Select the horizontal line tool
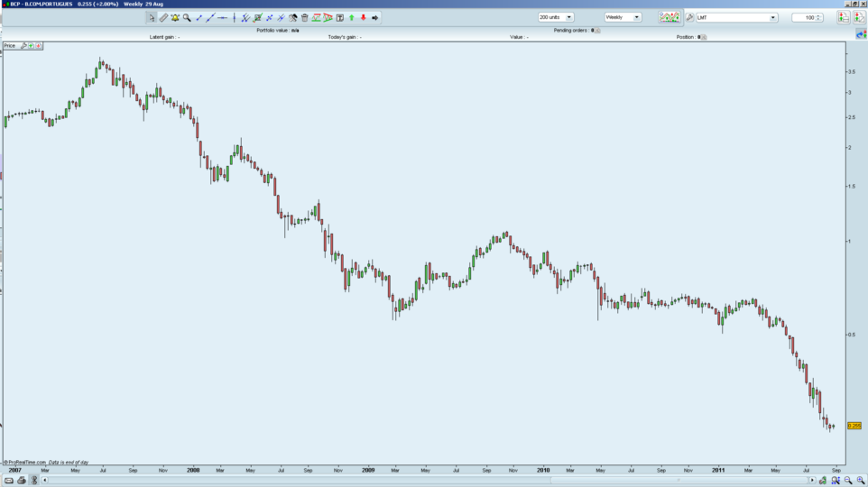Screen dimensions: 868x487 [x=222, y=18]
